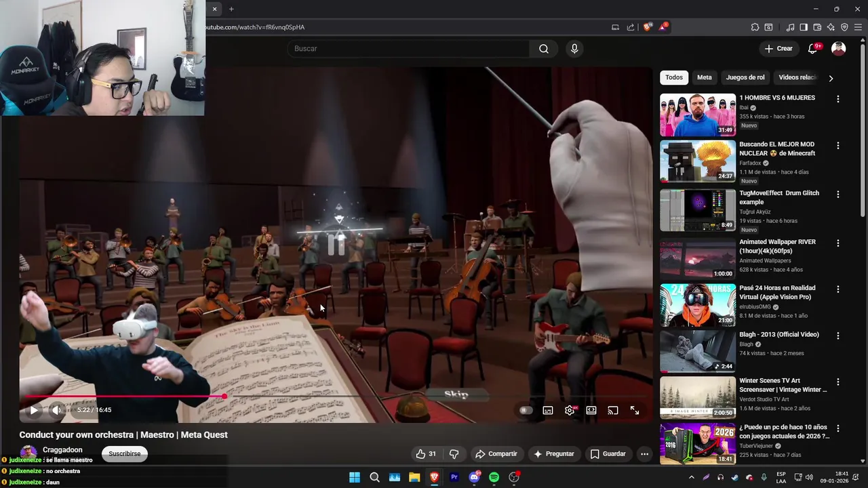The image size is (868, 488).
Task: Subscribe using the Suscribirse button
Action: pyautogui.click(x=125, y=453)
